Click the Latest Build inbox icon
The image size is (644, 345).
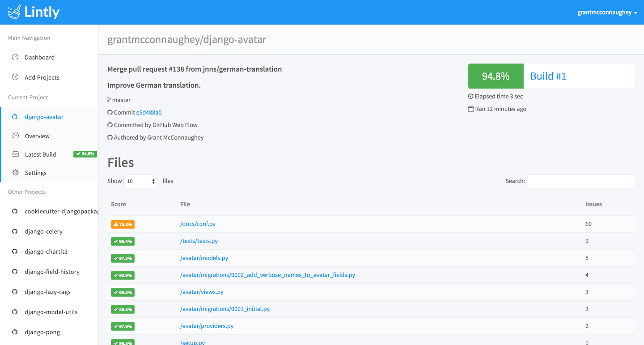click(x=16, y=154)
